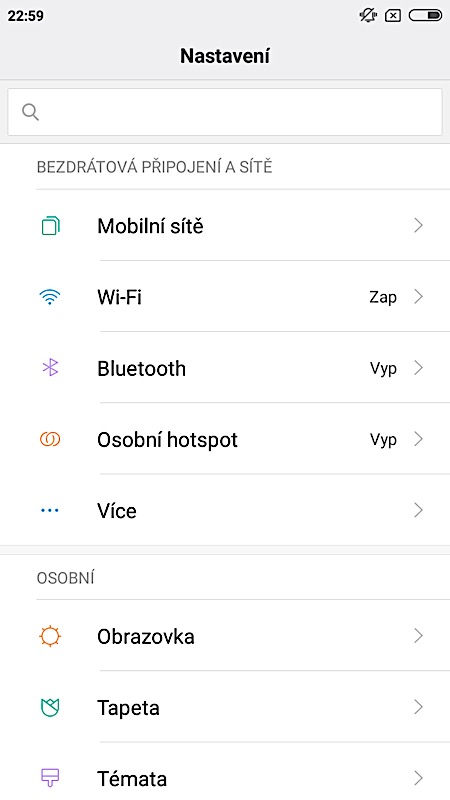Tap the green Tapeta tulip icon
Viewport: 450px width, 800px height.
(50, 707)
